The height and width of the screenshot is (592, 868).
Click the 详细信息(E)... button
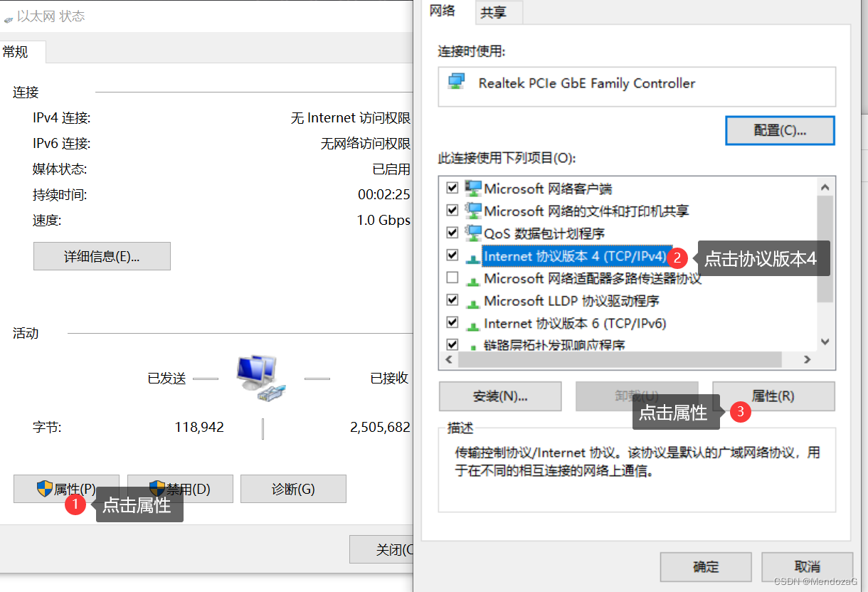pos(102,256)
